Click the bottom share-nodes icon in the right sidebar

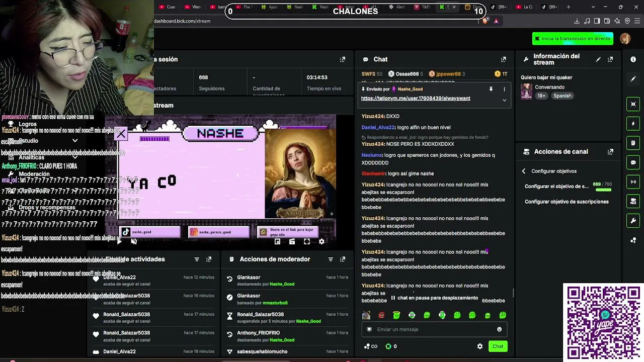(x=633, y=240)
